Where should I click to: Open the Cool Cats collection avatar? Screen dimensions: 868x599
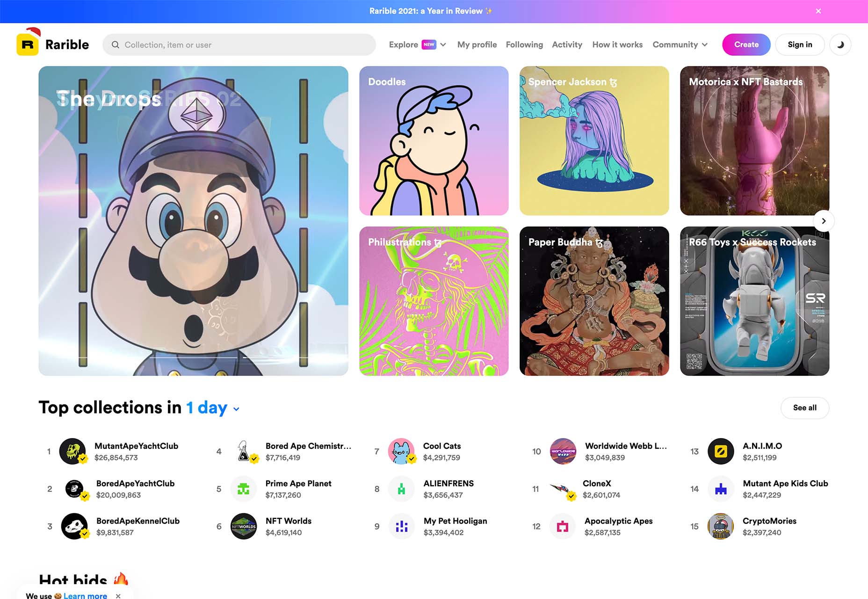coord(401,451)
